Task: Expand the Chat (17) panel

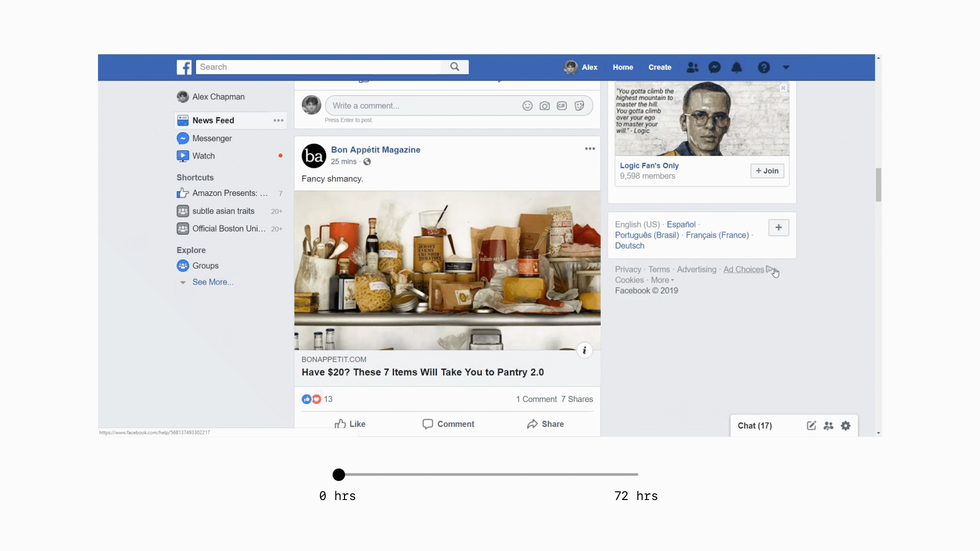Action: 755,425
